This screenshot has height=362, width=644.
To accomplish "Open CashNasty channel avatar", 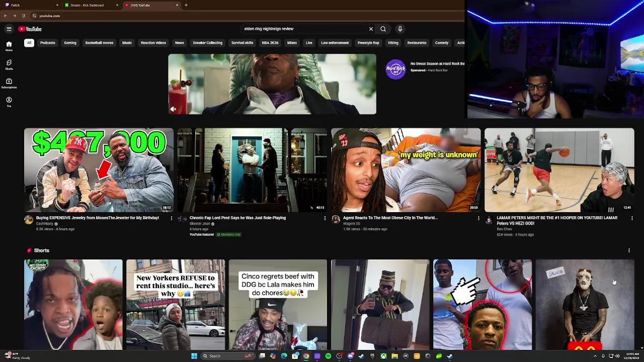I will [x=29, y=220].
